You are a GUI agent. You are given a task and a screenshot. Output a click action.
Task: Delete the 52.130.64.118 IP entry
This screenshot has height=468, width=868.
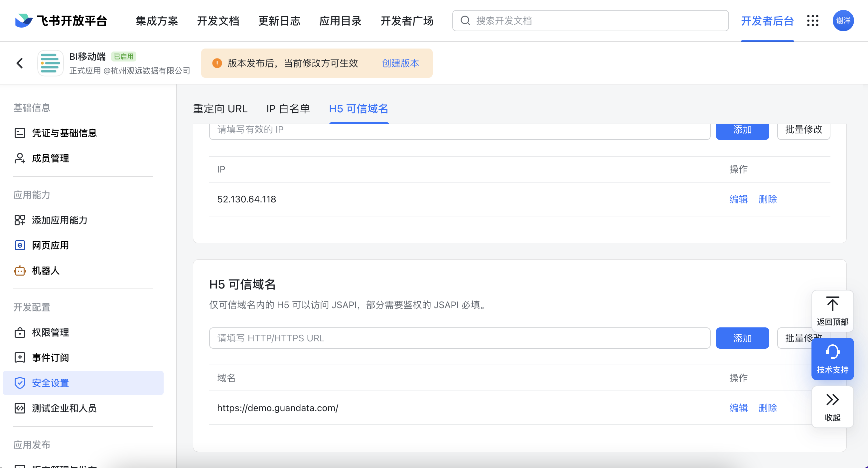coord(768,199)
